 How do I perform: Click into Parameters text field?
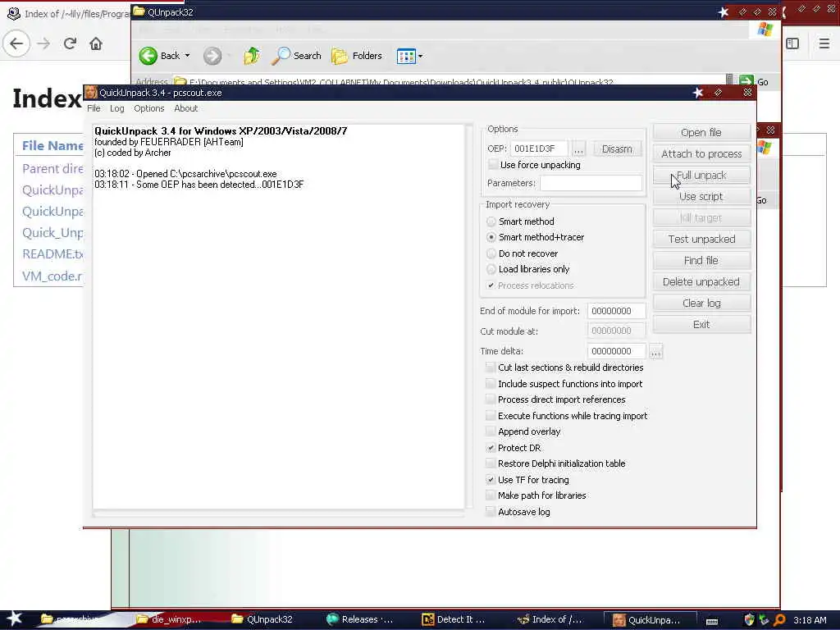[x=591, y=183]
